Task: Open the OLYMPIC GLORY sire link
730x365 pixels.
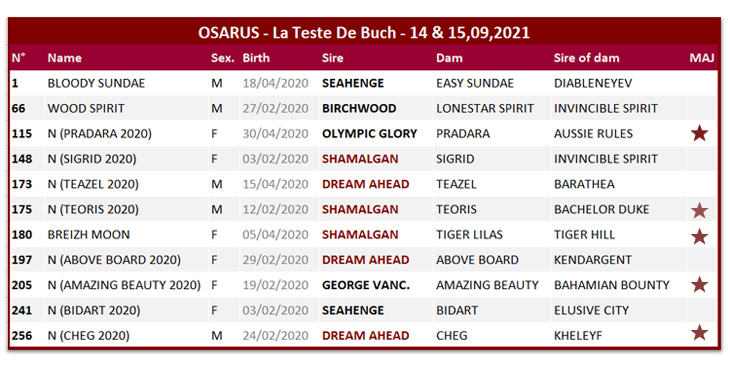Action: (x=369, y=134)
